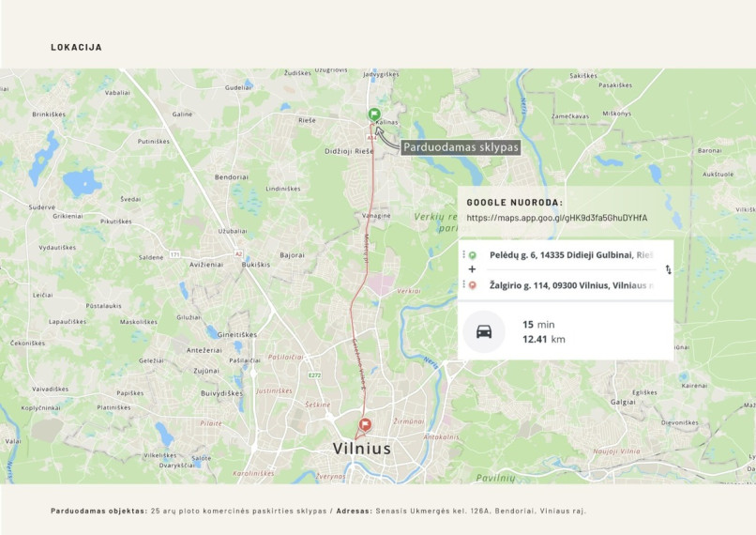This screenshot has height=535, width=756.
Task: Click the 'Justiniškės' district label
Action: (x=274, y=390)
